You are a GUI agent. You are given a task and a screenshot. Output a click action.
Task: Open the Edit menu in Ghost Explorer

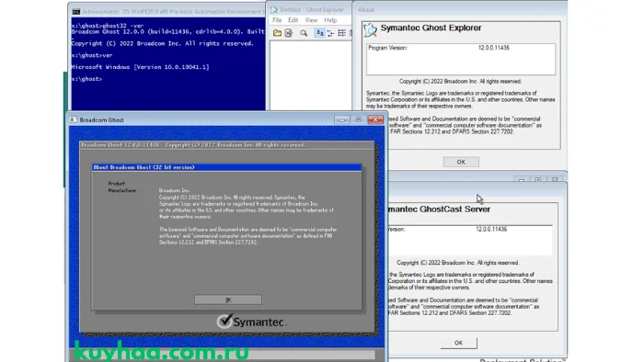[293, 20]
